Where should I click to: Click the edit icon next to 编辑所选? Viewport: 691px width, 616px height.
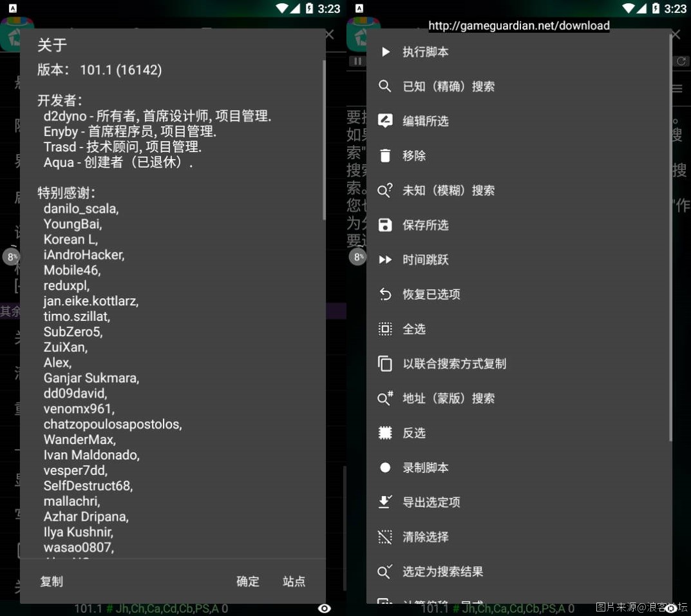(x=385, y=121)
